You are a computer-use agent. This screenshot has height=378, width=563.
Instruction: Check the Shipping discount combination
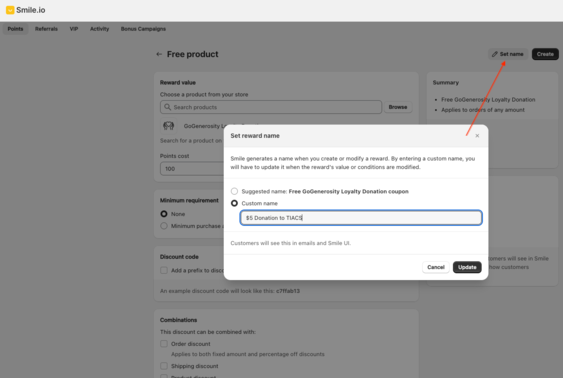164,366
